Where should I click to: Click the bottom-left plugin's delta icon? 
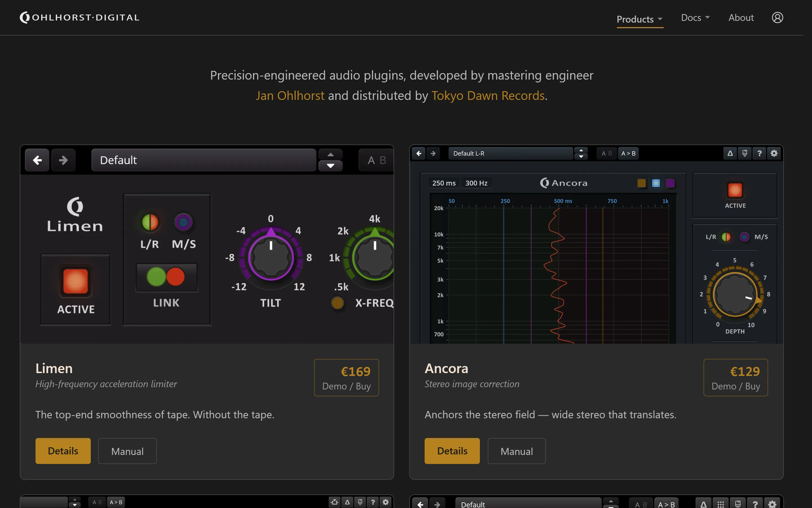[347, 502]
